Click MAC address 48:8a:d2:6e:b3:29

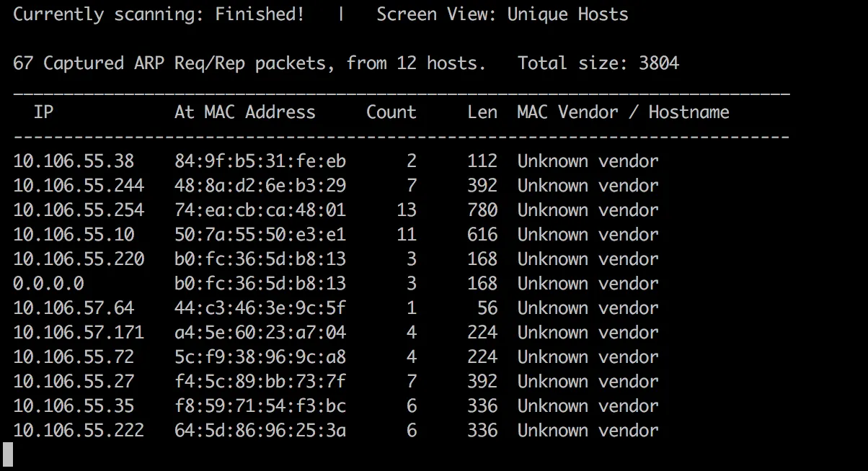(260, 185)
